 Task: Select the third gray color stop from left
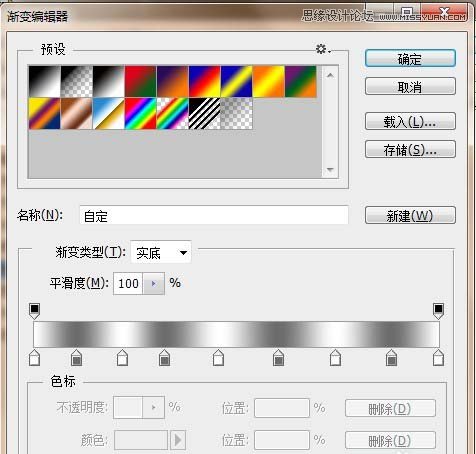[278, 358]
